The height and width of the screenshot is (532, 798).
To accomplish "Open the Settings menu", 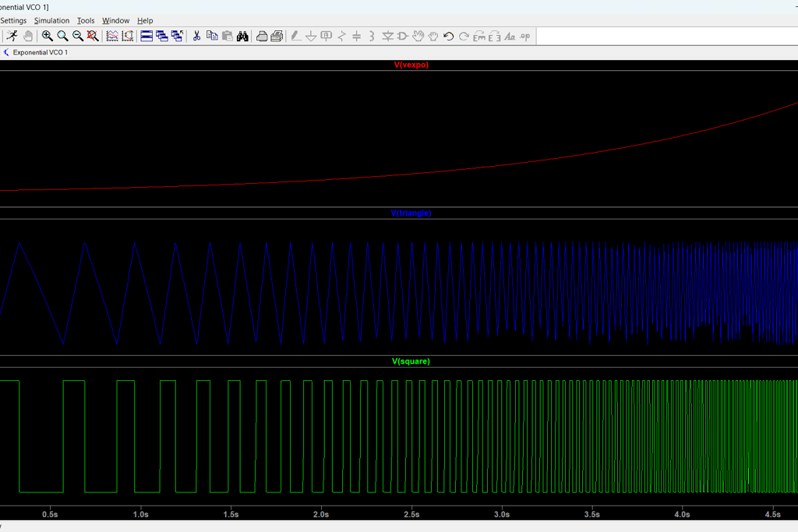I will (x=13, y=20).
